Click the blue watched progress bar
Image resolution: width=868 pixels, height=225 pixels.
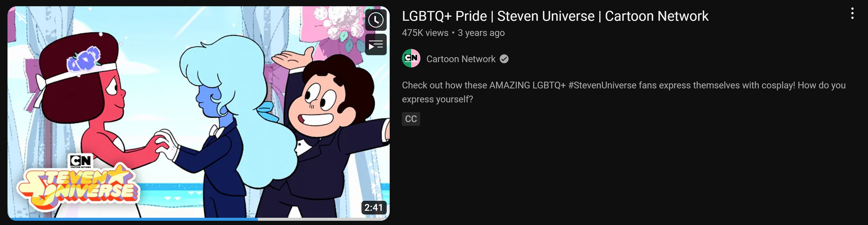pyautogui.click(x=133, y=219)
